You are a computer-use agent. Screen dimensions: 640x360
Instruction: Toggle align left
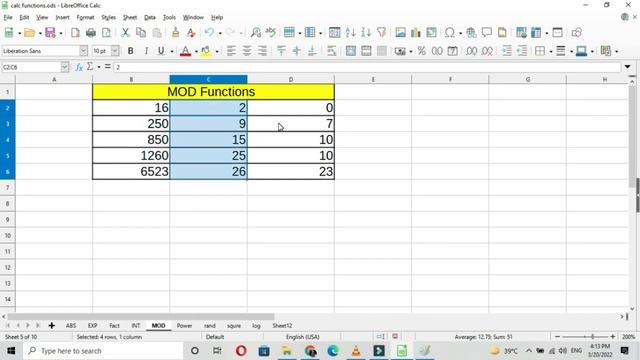231,51
